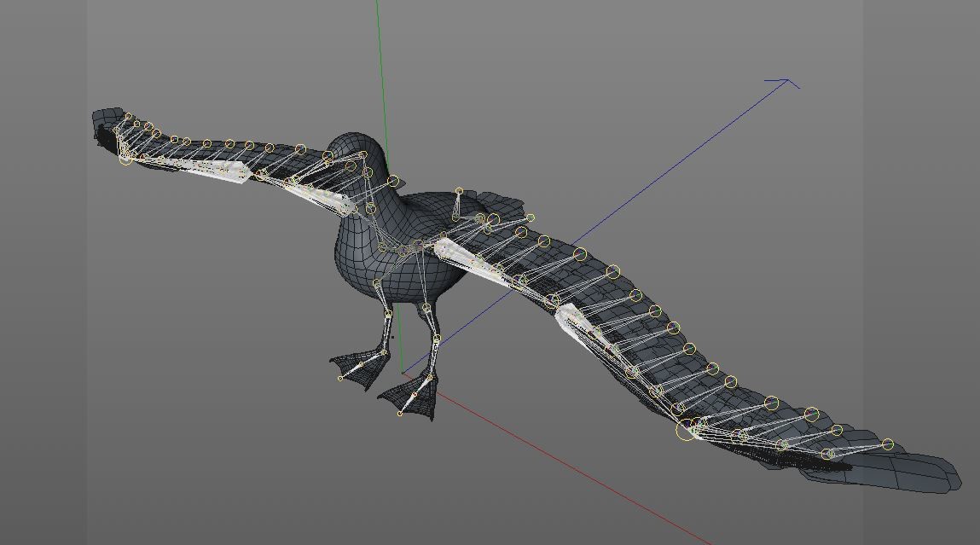Select the largest yellow joint circle on the long wing
Image resolution: width=980 pixels, height=545 pixels.
click(686, 430)
